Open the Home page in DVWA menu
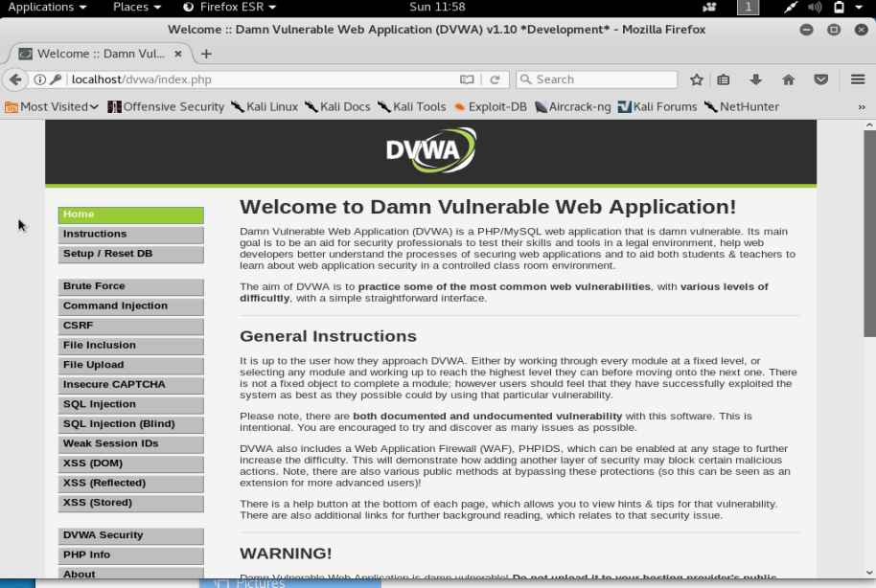The image size is (876, 588). click(130, 215)
